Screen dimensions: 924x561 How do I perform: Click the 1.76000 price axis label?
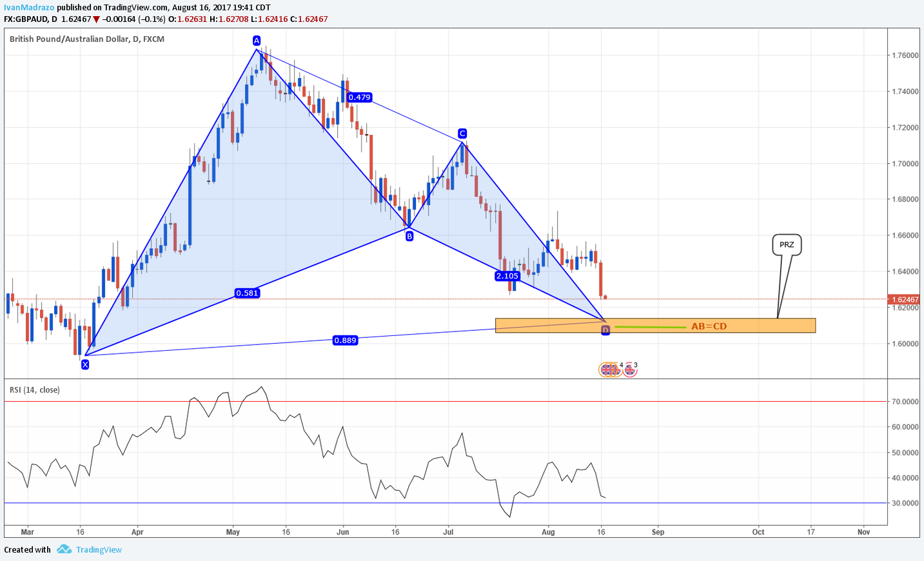(x=905, y=55)
